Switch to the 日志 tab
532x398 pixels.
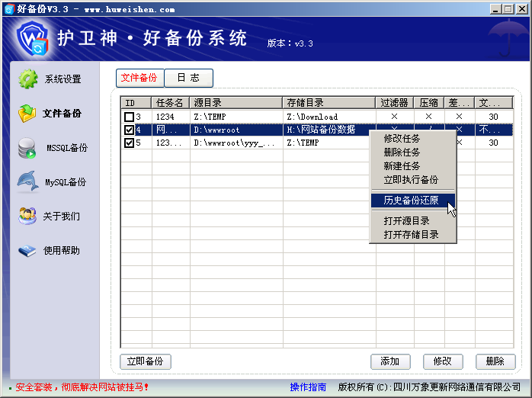(x=189, y=78)
